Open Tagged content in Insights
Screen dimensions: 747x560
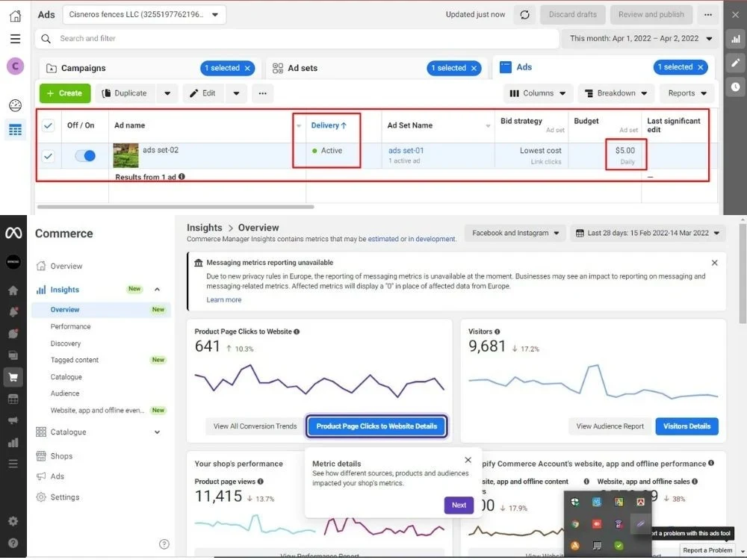[75, 361]
